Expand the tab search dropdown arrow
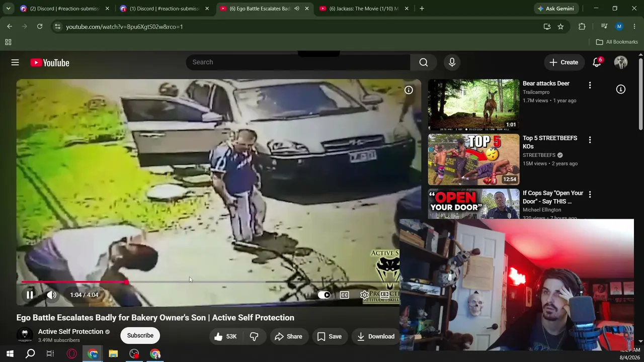 (x=8, y=9)
